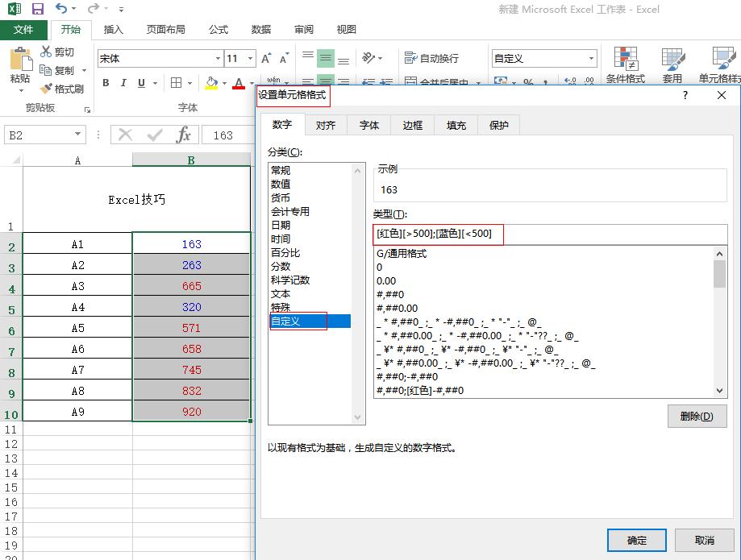Click the 确定 button
Viewport: 741px width, 560px height.
[x=636, y=540]
